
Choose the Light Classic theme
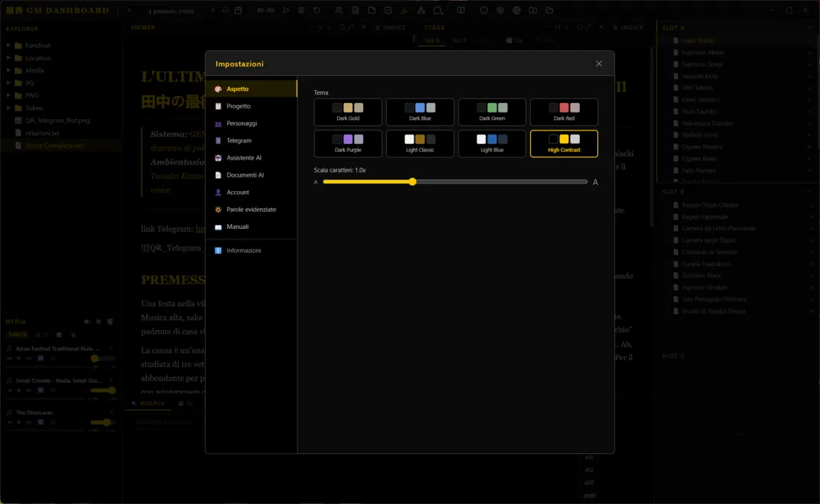pyautogui.click(x=420, y=144)
